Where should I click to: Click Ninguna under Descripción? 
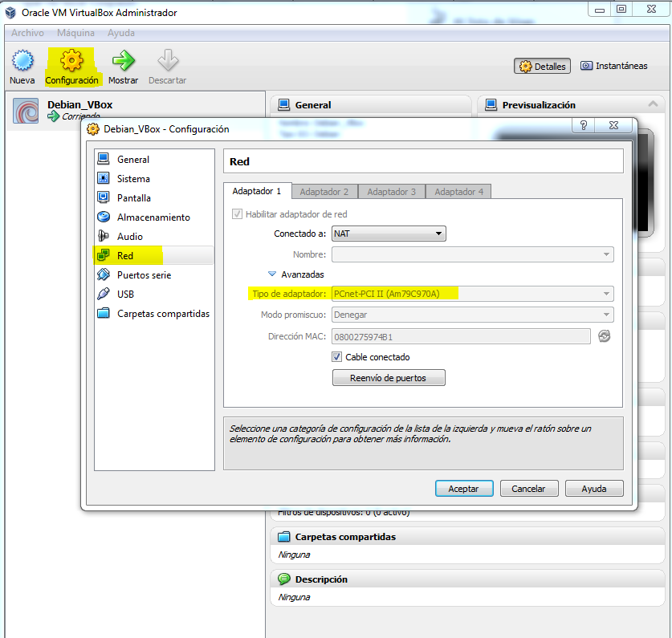[294, 597]
